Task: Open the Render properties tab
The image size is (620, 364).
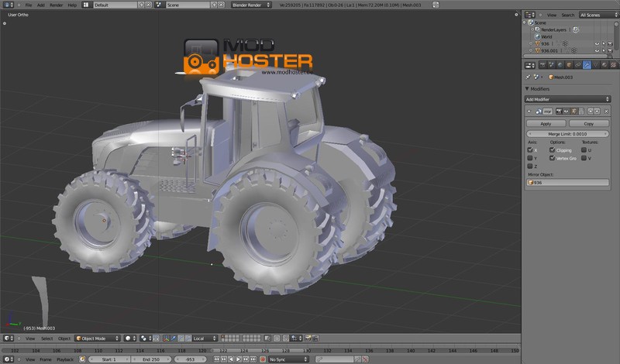Action: pyautogui.click(x=542, y=65)
